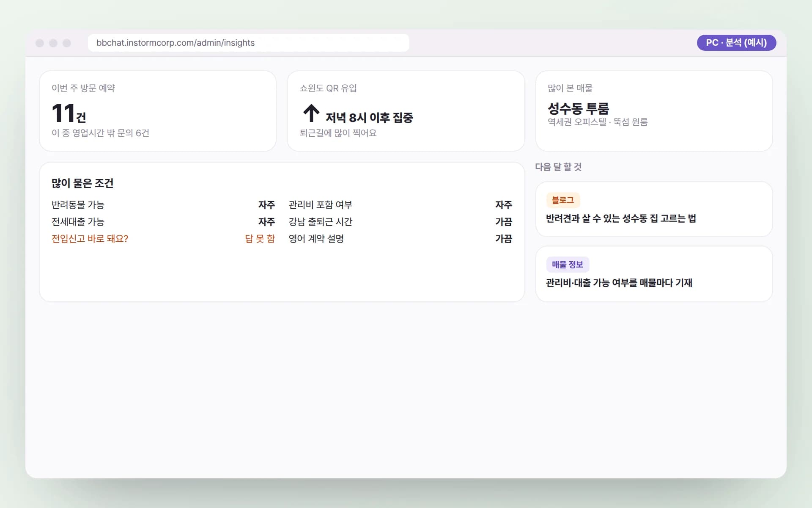
Task: Click the 많이 물은 조건 heading
Action: point(82,183)
